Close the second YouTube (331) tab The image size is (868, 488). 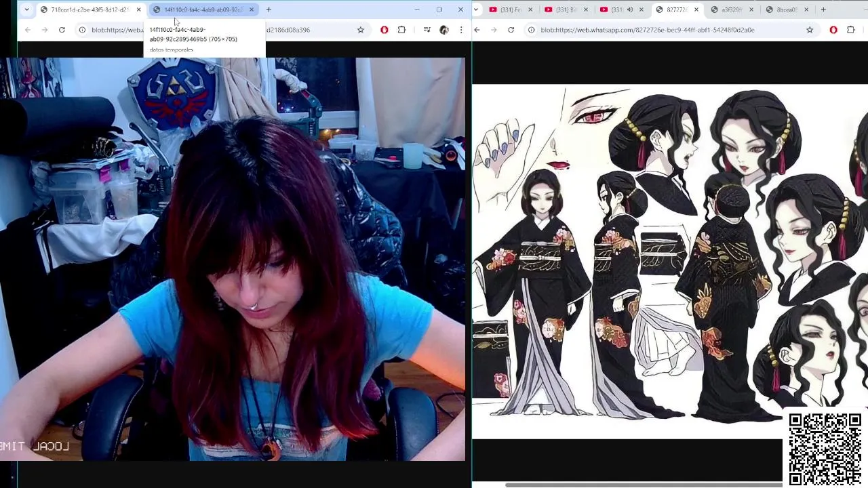586,9
